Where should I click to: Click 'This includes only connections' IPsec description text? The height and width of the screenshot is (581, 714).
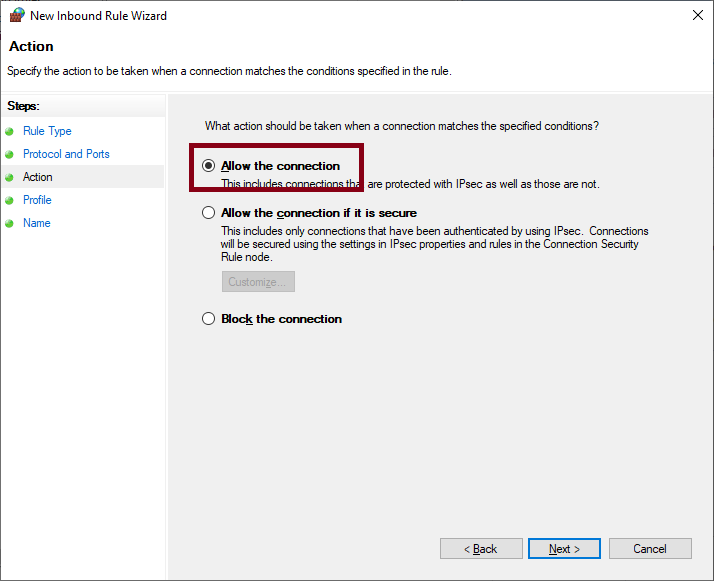pos(434,244)
